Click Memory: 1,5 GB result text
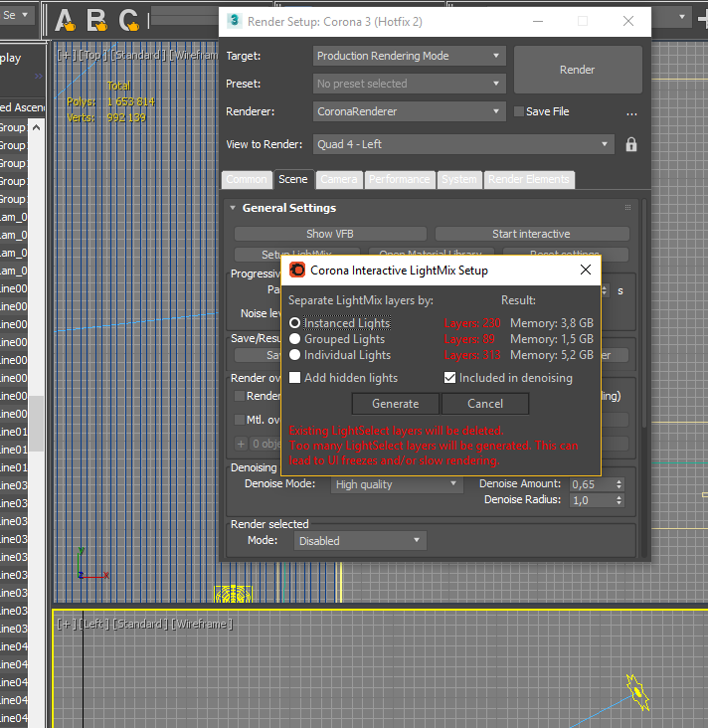The image size is (708, 728). pos(552,339)
